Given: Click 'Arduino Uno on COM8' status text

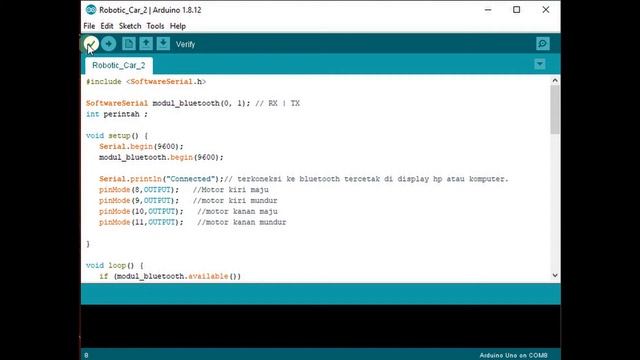Looking at the screenshot, I should (x=513, y=356).
